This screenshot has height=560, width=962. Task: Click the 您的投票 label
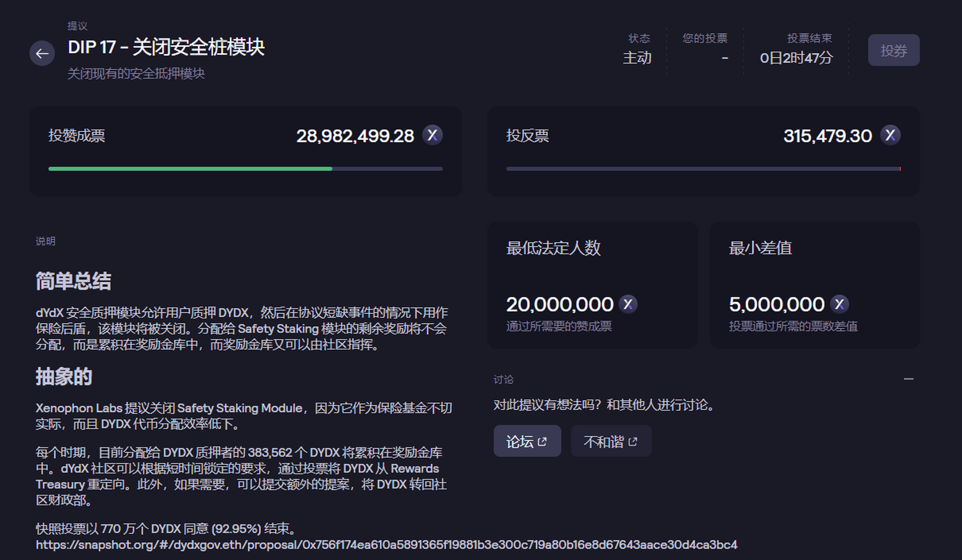tap(705, 38)
